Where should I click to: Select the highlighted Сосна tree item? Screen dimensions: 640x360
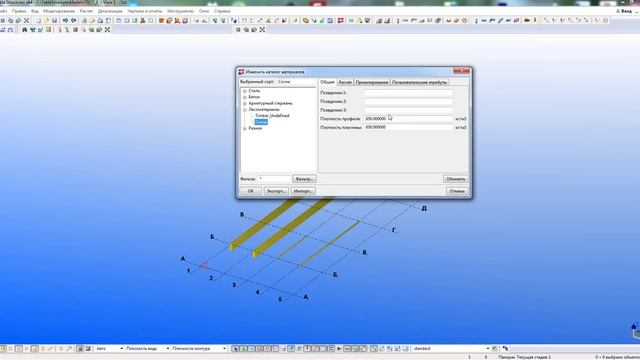click(261, 122)
